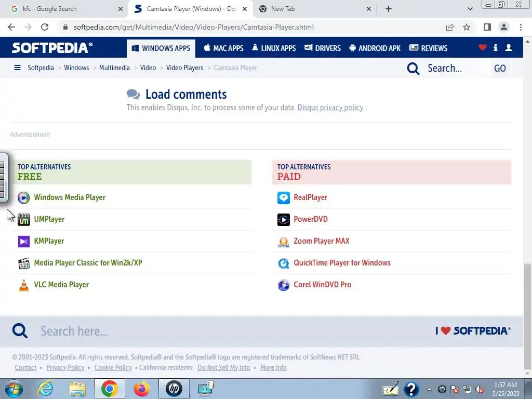Image resolution: width=532 pixels, height=399 pixels.
Task: Open Chrome profile avatar icon
Action: coord(504,27)
